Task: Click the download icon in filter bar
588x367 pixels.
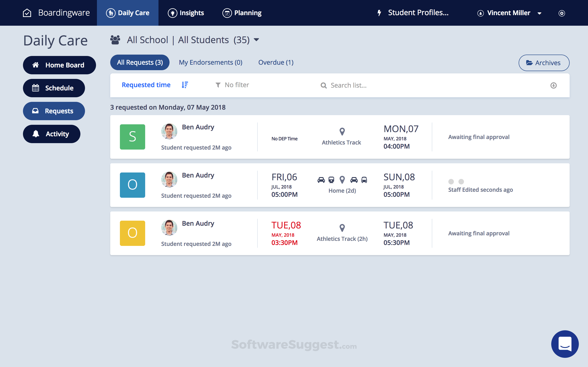Action: tap(553, 85)
